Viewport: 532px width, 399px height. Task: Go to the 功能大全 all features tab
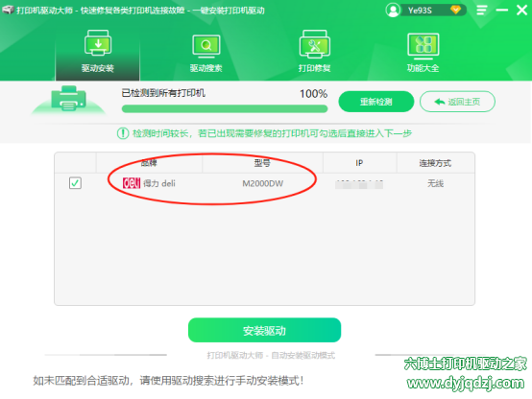tap(423, 52)
